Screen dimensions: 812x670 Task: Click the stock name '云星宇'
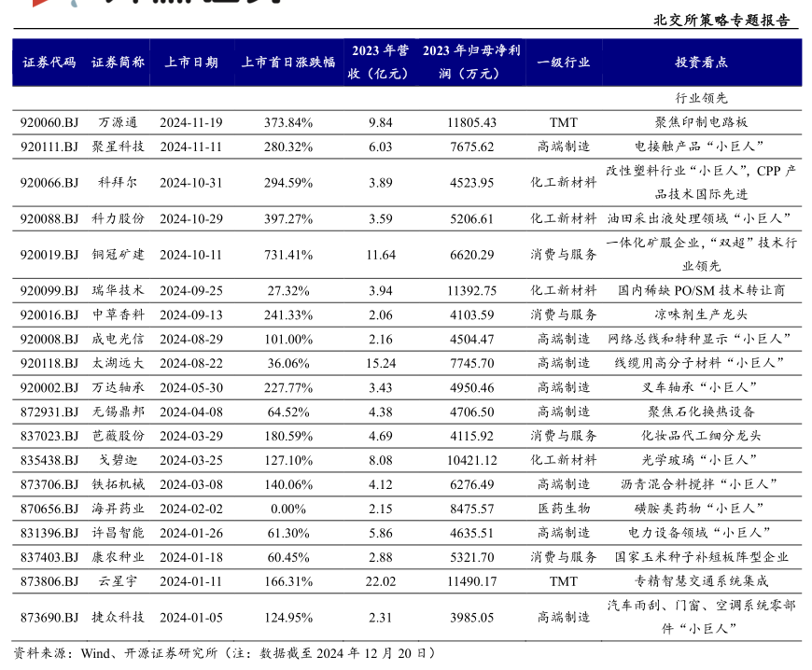[119, 582]
